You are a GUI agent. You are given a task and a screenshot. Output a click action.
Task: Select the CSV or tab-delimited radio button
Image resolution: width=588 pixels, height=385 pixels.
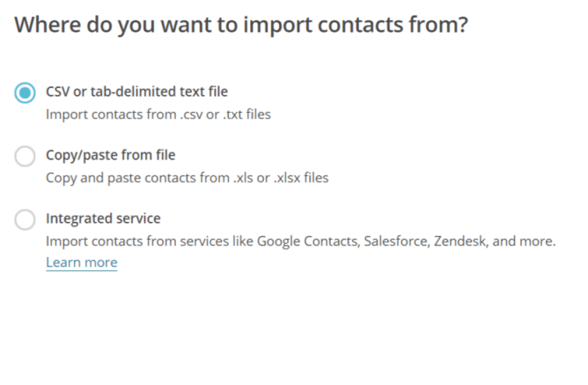(26, 93)
